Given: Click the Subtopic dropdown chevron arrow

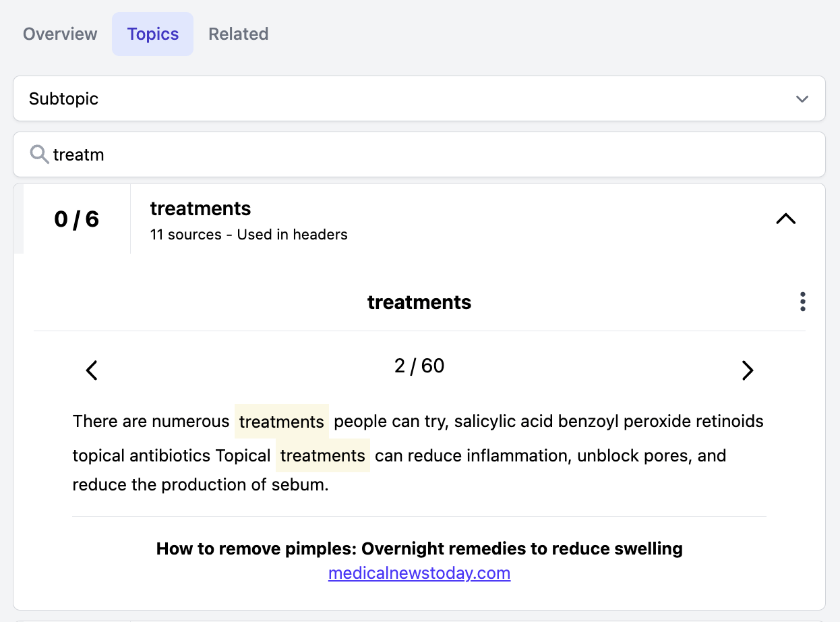Looking at the screenshot, I should click(802, 99).
